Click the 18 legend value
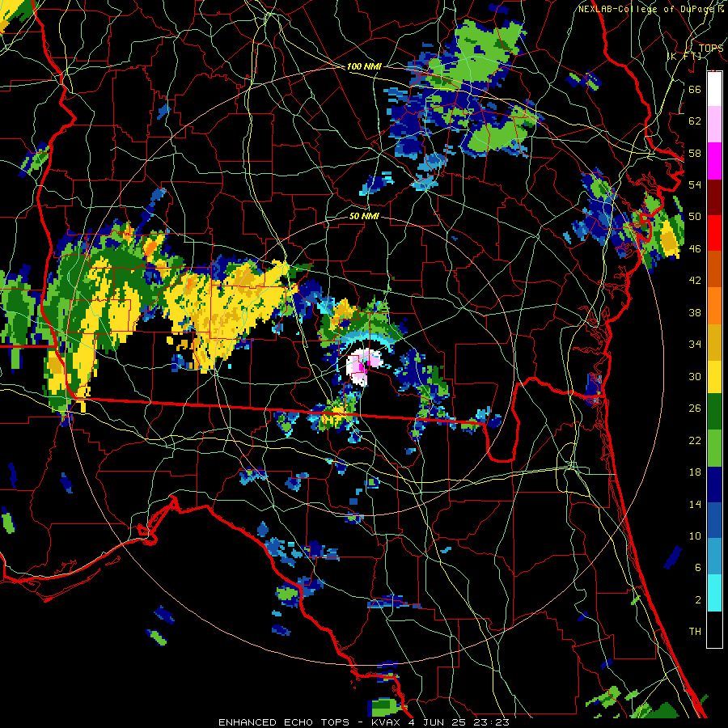Viewport: 728px width, 728px height. pyautogui.click(x=695, y=472)
